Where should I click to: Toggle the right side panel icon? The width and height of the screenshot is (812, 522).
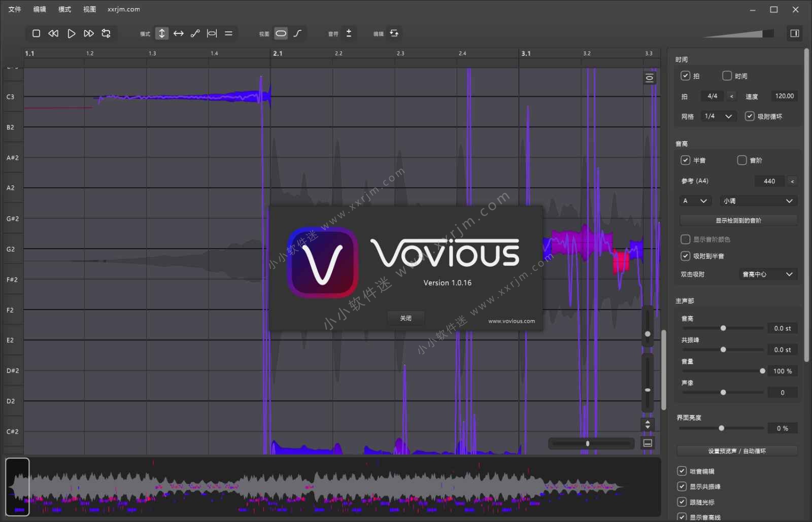point(795,33)
